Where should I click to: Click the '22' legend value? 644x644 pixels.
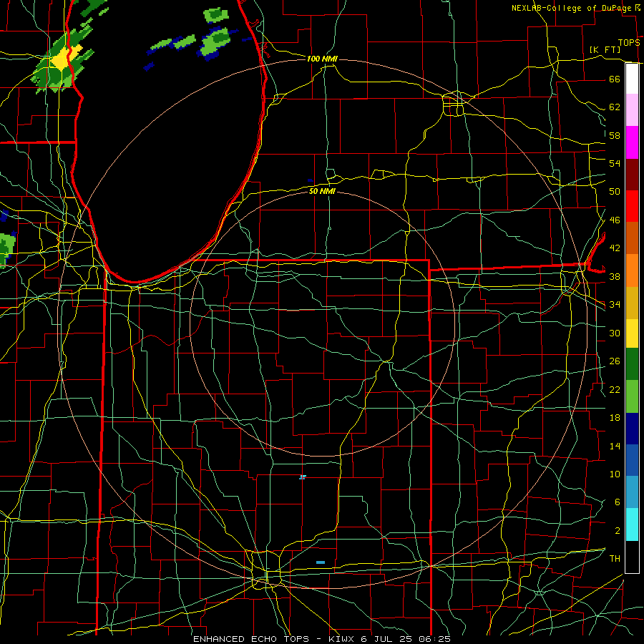tap(615, 389)
